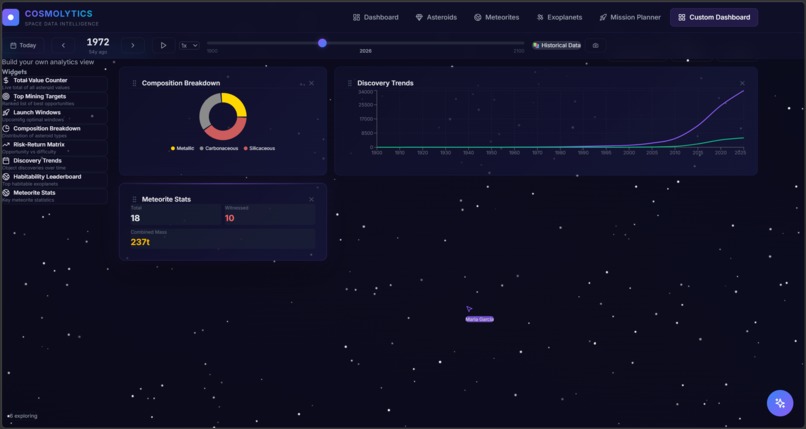This screenshot has height=429, width=806.
Task: Add Discovery Trends widget from sidebar
Action: pos(54,164)
